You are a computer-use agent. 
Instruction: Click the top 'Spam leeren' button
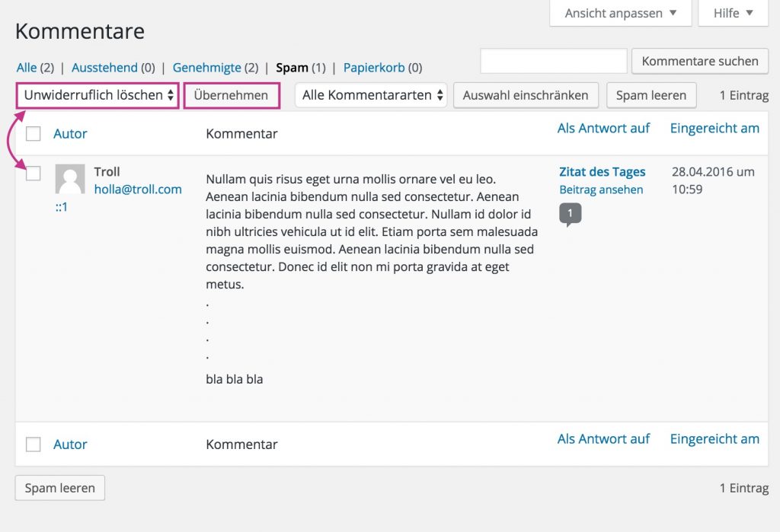coord(651,96)
